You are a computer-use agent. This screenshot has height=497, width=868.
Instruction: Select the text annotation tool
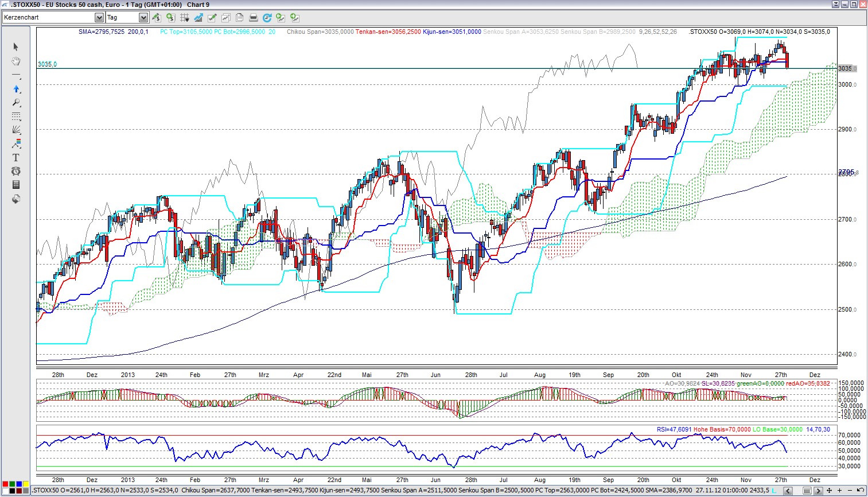coord(16,157)
